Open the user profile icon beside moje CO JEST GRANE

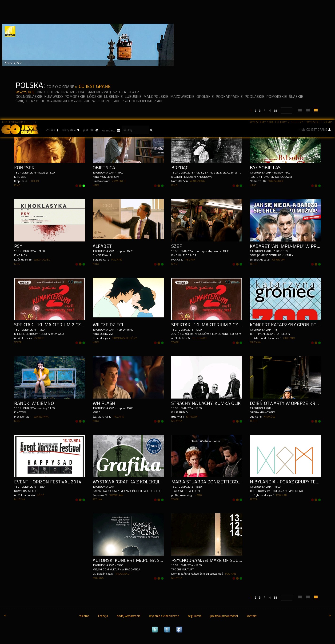pyautogui.click(x=329, y=130)
